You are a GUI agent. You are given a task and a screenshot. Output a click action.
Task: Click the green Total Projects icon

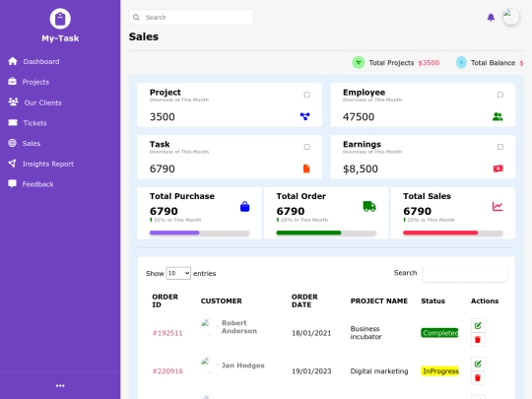(x=359, y=62)
